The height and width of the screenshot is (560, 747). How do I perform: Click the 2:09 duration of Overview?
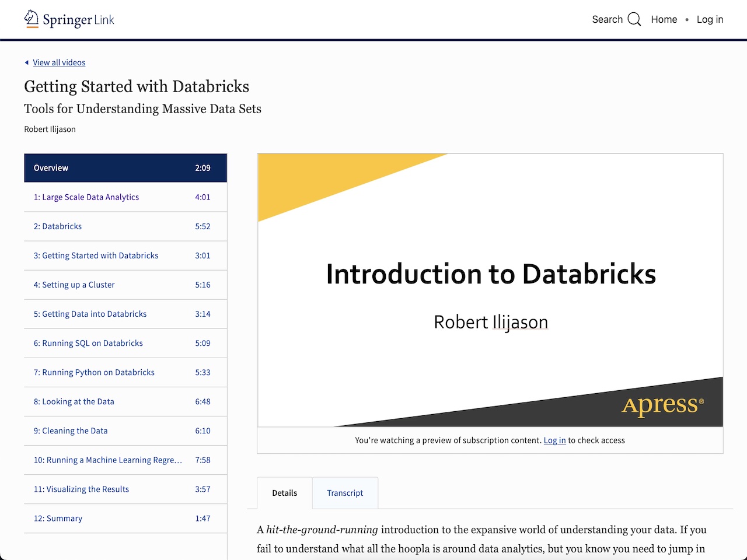point(203,168)
